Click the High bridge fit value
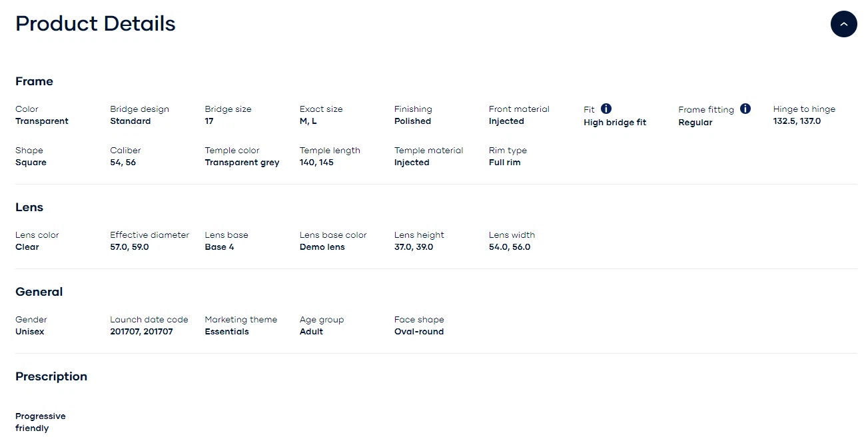Screen dimensions: 868x441 click(x=615, y=123)
